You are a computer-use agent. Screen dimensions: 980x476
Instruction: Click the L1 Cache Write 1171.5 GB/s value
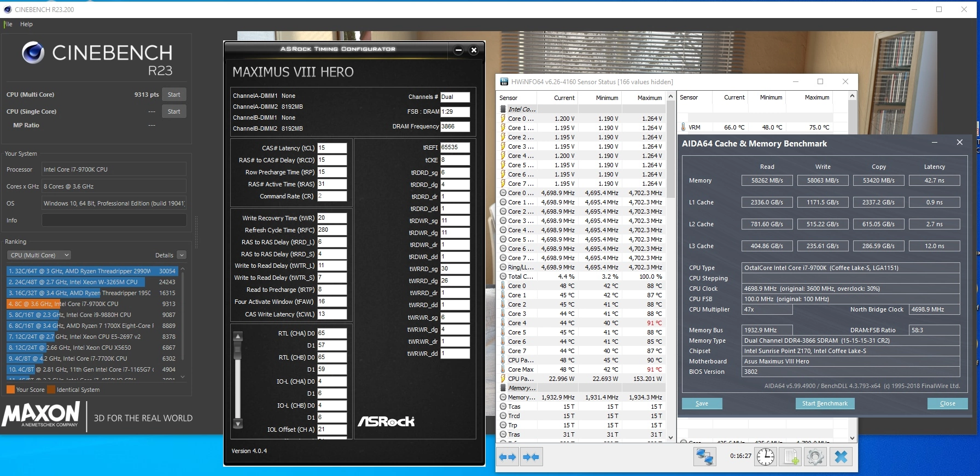click(x=822, y=202)
